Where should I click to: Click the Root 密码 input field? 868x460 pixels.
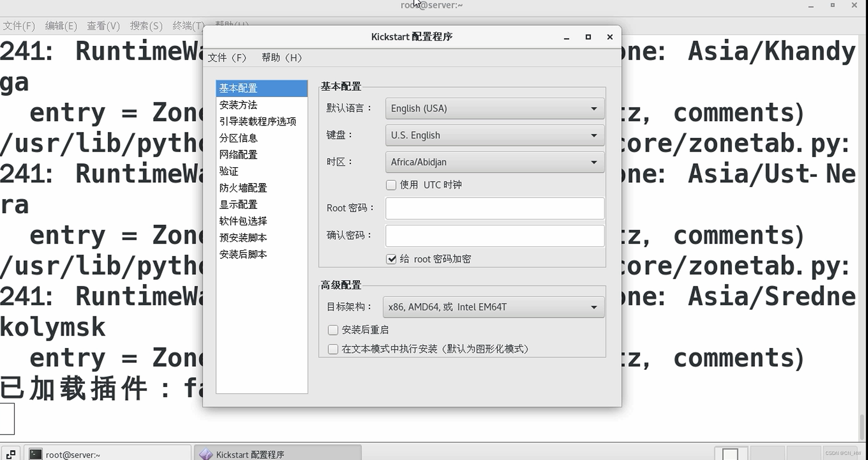[x=495, y=208]
